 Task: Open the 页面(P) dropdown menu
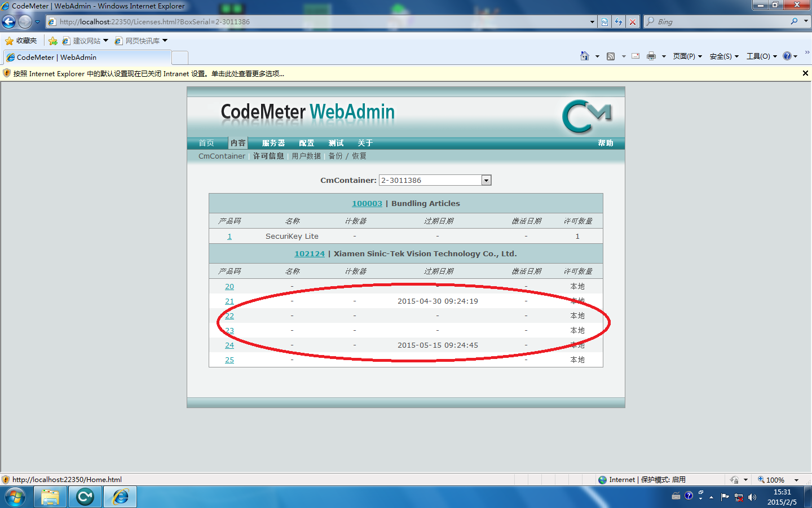[x=687, y=56]
